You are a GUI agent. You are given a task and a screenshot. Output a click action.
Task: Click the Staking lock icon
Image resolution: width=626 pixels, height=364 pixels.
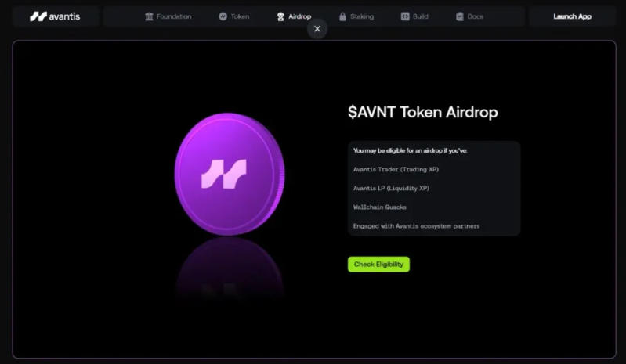coord(342,16)
